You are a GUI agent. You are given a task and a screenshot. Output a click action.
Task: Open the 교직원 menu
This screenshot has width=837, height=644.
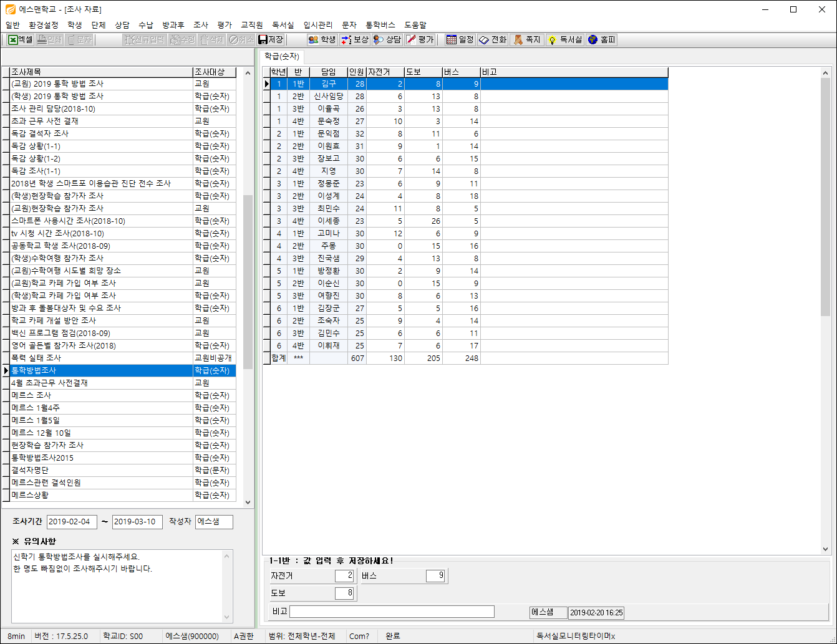(252, 25)
